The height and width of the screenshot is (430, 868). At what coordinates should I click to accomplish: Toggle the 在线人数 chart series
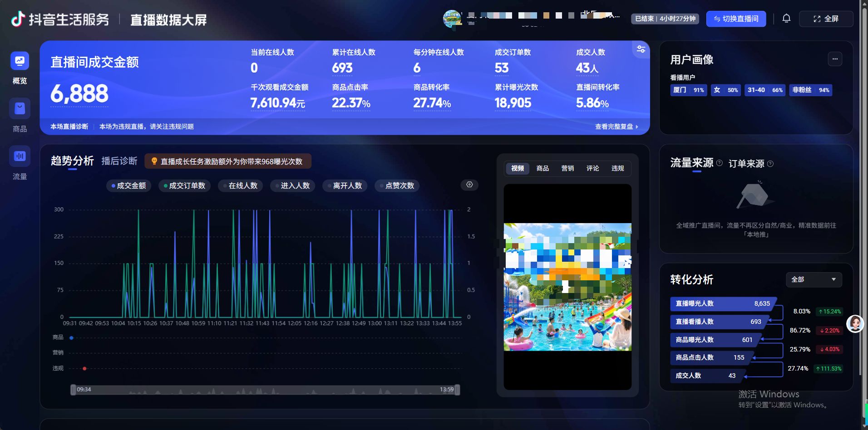[240, 186]
